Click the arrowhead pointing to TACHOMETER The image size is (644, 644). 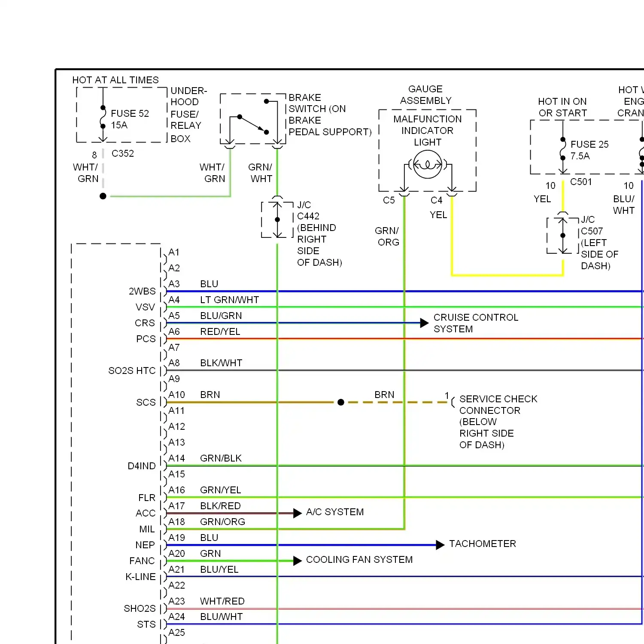[440, 545]
